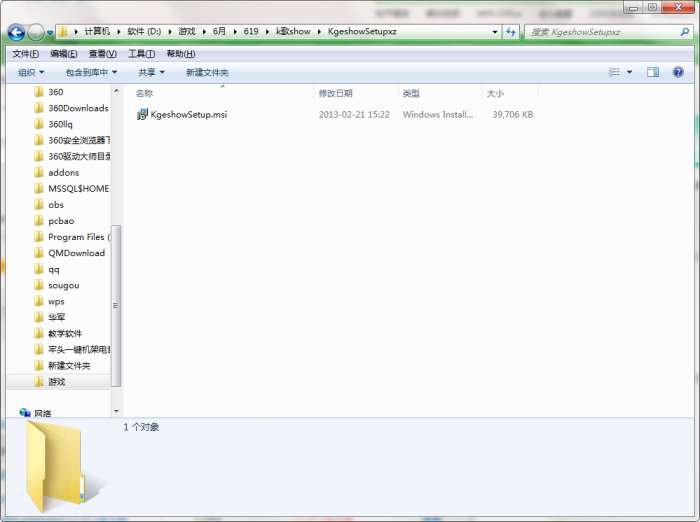Click the file size 39,706 KB
Viewport: 700px width, 522px height.
(512, 115)
